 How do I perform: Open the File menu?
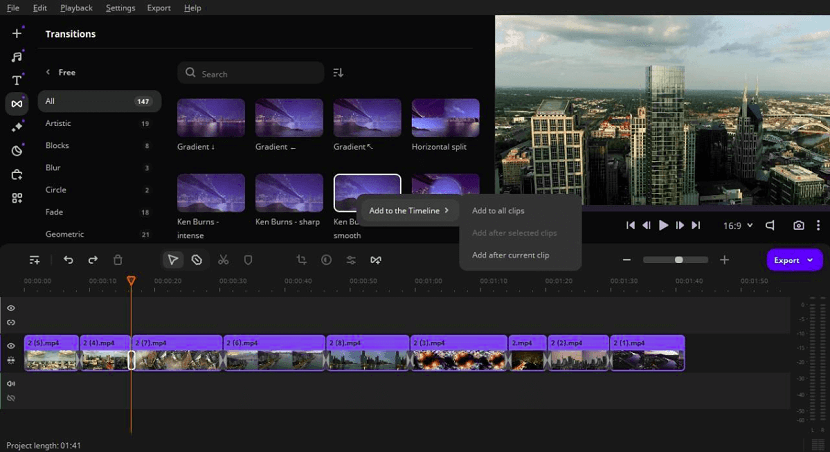[13, 8]
